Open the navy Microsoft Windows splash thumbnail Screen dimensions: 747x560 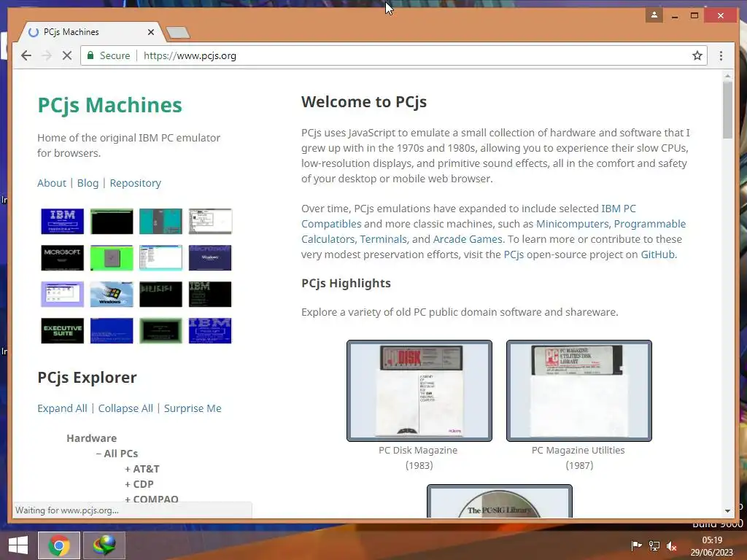[210, 257]
